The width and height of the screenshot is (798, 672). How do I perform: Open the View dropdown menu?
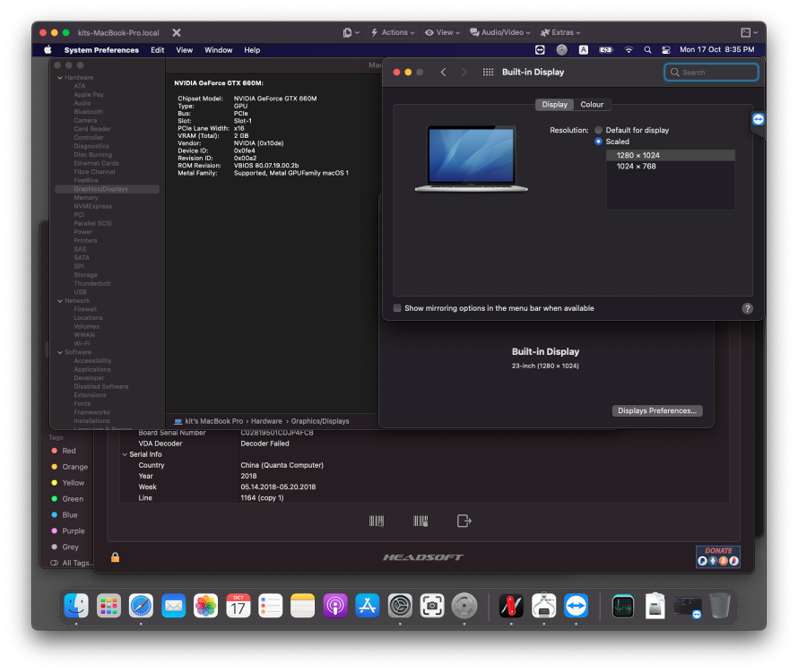[x=442, y=32]
